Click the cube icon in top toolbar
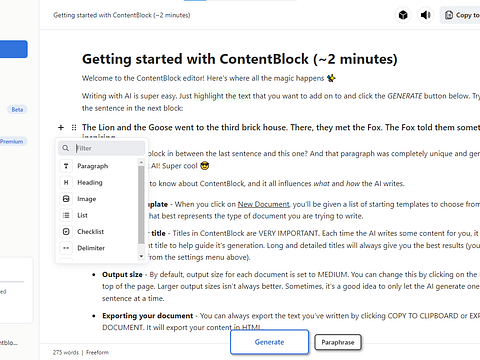 point(403,15)
